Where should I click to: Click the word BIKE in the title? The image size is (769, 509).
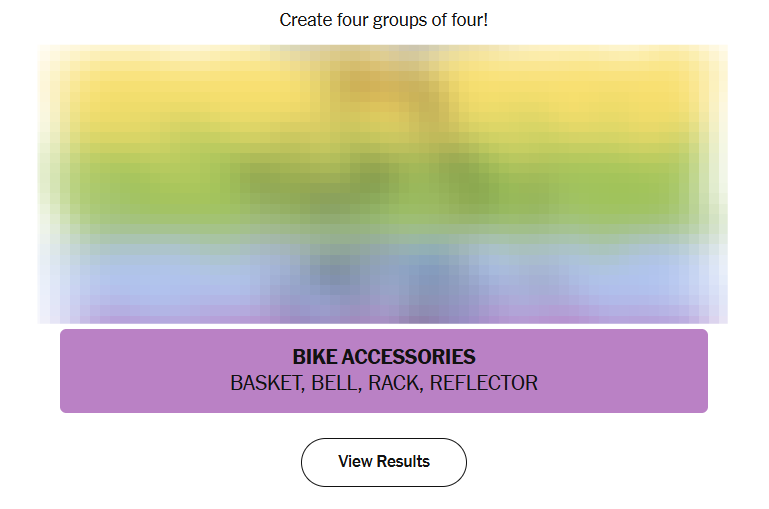(x=314, y=357)
